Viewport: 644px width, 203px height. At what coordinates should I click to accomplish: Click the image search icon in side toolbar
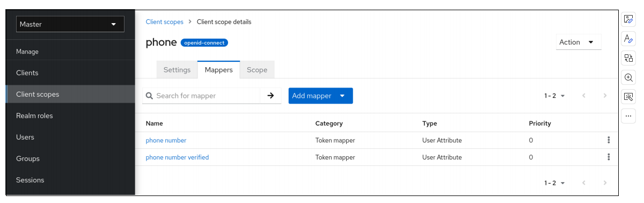click(628, 97)
